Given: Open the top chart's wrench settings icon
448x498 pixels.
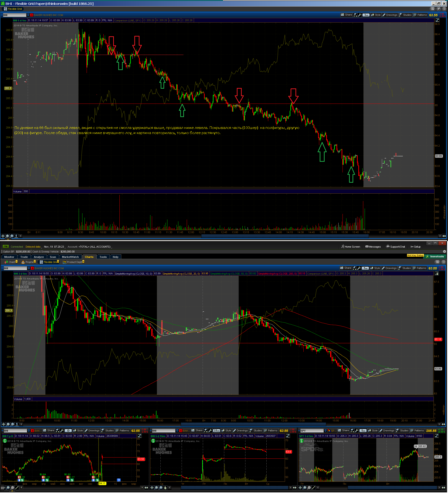Looking at the screenshot, I should (360, 15).
